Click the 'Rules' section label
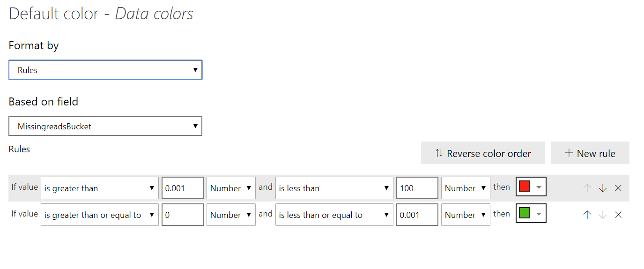The width and height of the screenshot is (644, 269). [x=19, y=149]
